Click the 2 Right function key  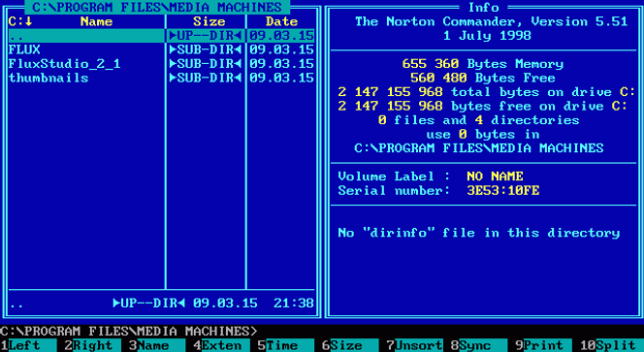tap(92, 345)
